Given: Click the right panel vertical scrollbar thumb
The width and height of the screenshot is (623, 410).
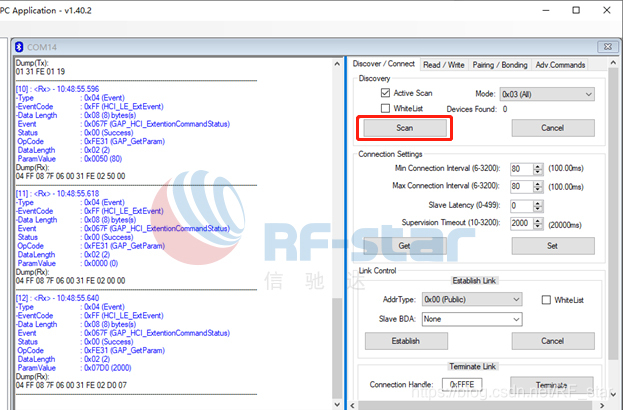Looking at the screenshot, I should click(613, 215).
